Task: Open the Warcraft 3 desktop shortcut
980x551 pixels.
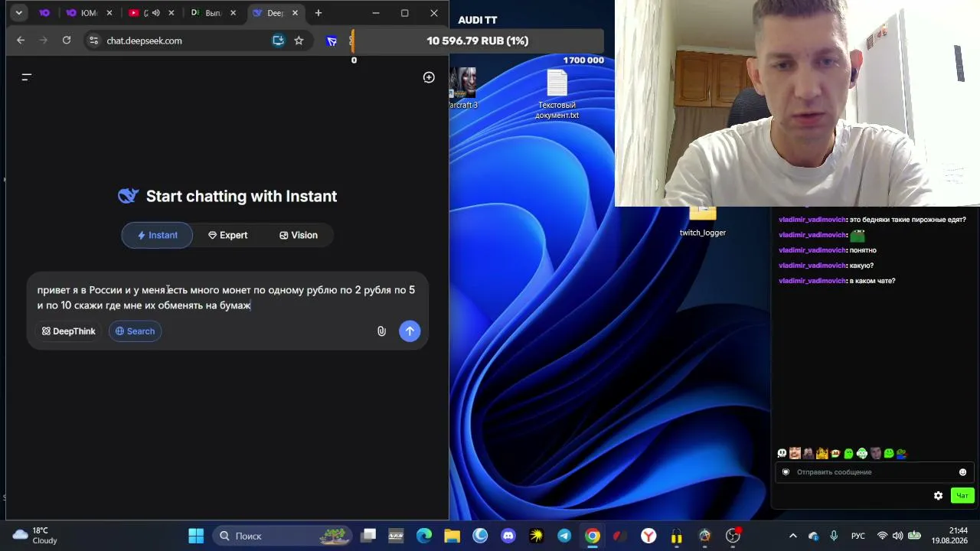Action: [463, 89]
